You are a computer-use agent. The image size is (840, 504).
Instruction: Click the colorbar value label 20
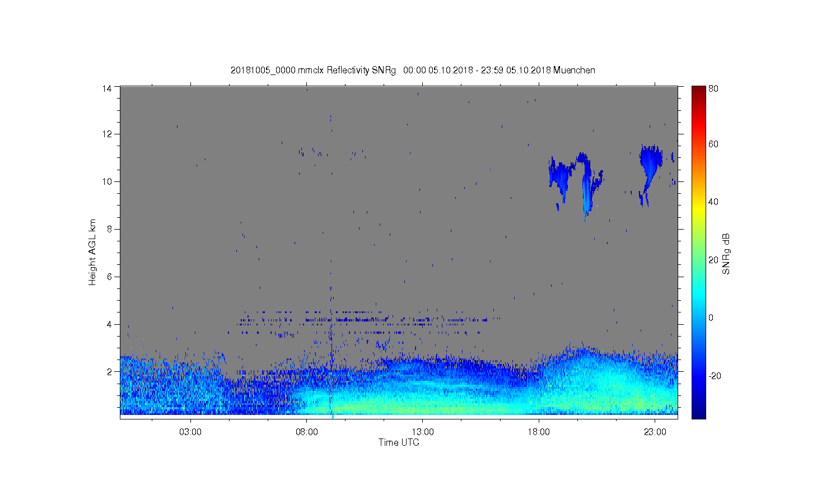tap(713, 260)
